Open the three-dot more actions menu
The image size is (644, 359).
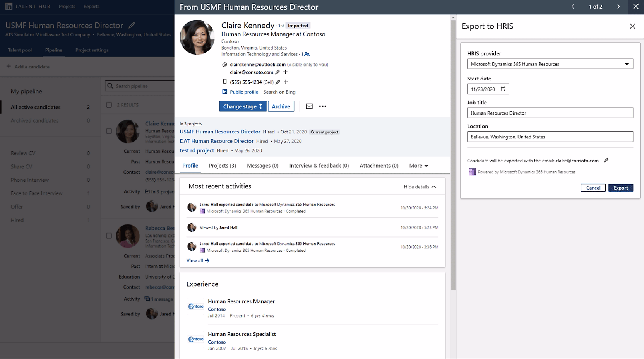(x=322, y=106)
